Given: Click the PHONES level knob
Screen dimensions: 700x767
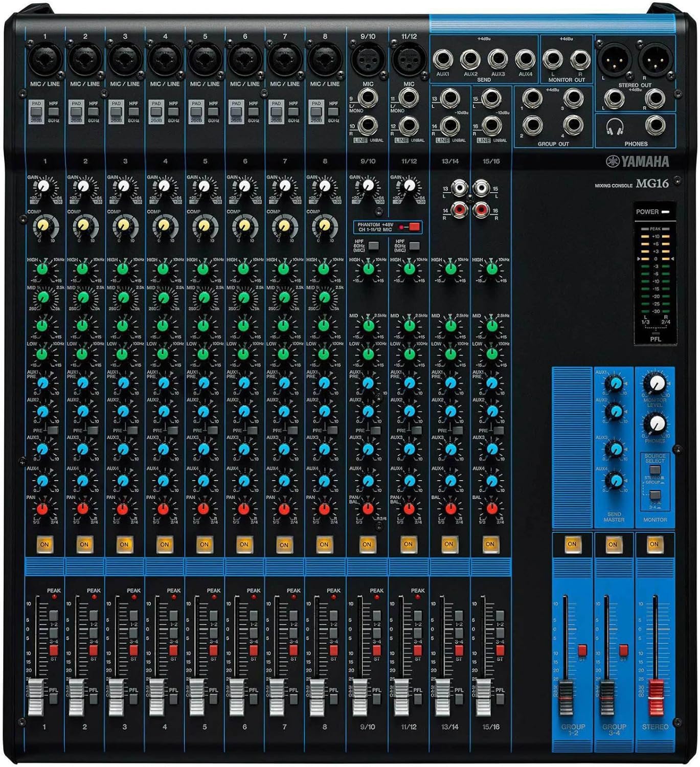Looking at the screenshot, I should pos(658,422).
